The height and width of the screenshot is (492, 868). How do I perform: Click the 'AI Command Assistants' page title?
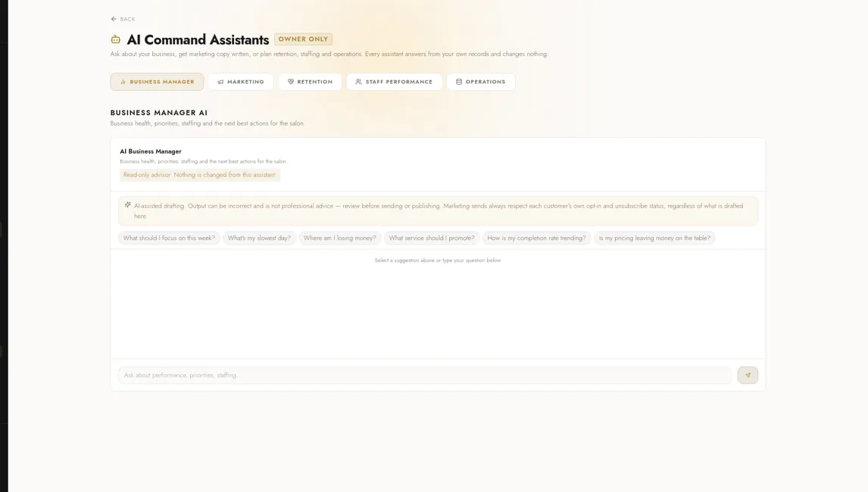pyautogui.click(x=198, y=39)
